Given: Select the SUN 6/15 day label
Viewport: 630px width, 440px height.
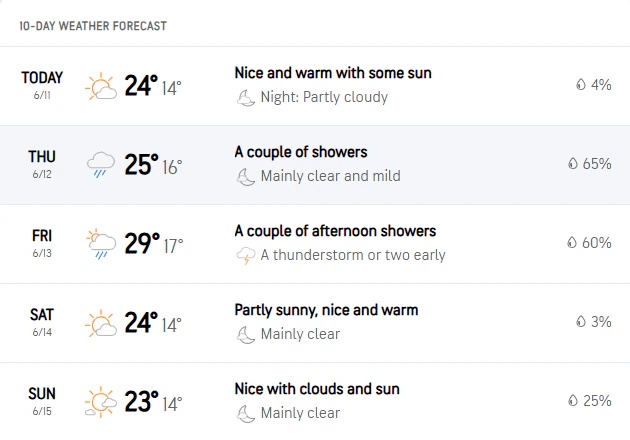Looking at the screenshot, I should (42, 401).
